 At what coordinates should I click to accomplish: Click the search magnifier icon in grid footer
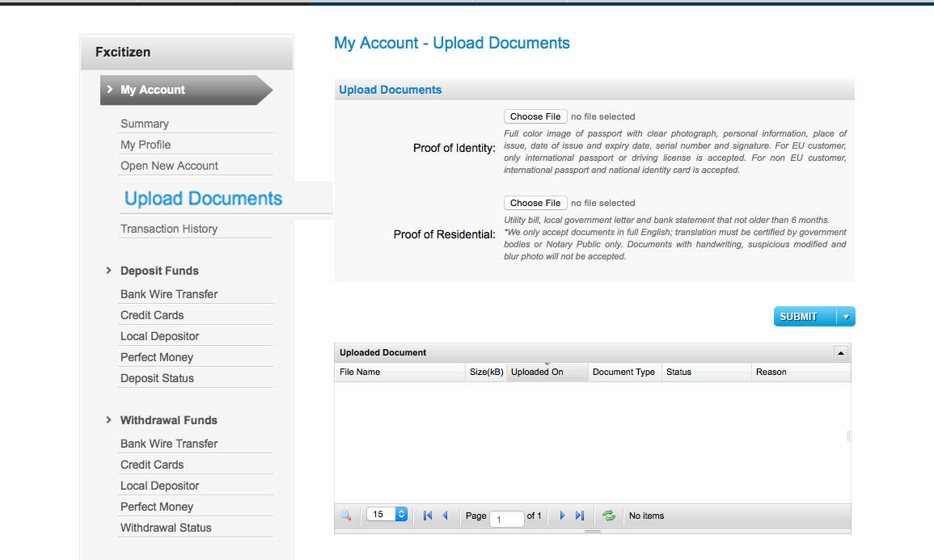click(346, 516)
